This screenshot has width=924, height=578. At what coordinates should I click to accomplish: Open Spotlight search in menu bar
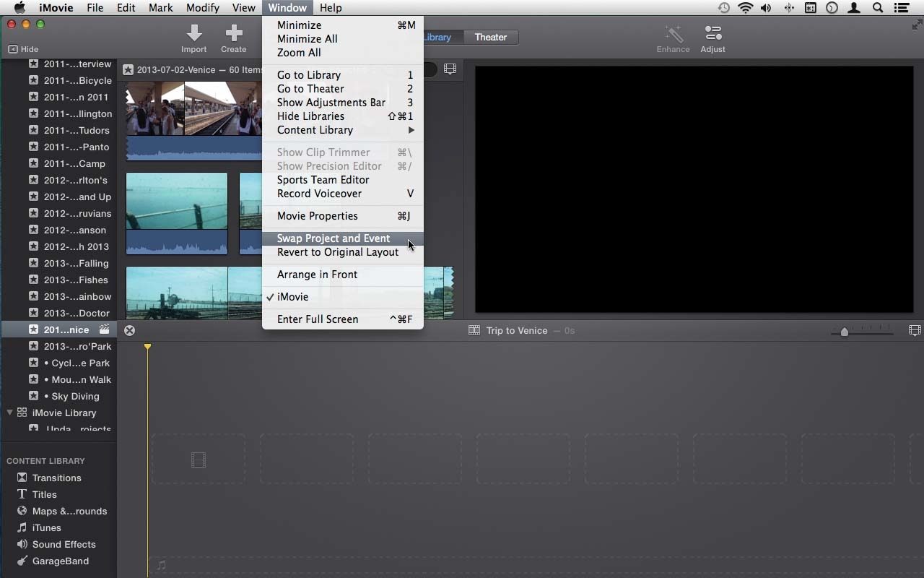[878, 8]
